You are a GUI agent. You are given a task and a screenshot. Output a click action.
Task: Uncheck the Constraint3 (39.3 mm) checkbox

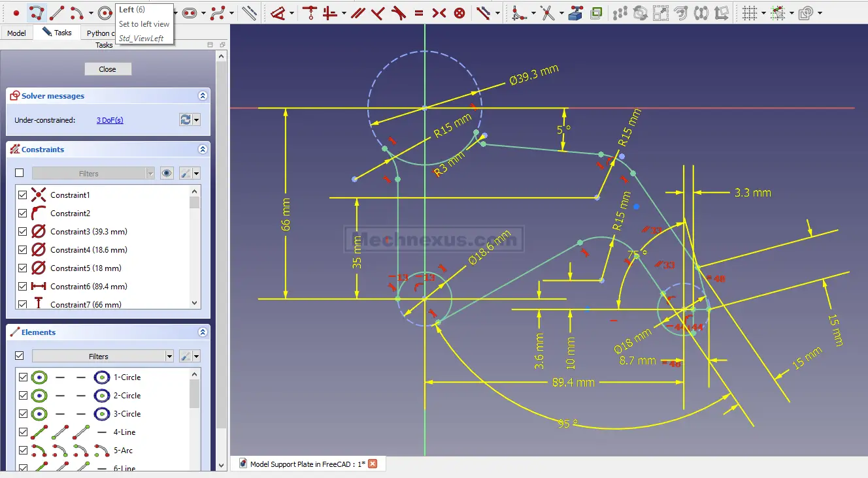[x=24, y=232]
